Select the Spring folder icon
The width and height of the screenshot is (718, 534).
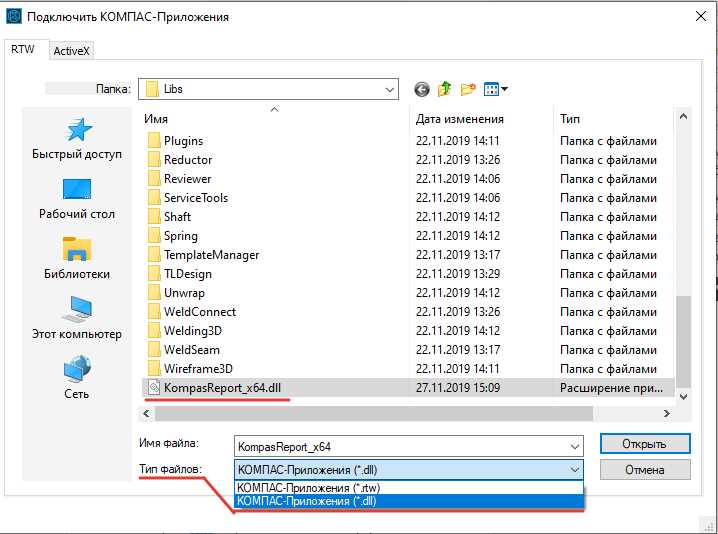point(154,236)
